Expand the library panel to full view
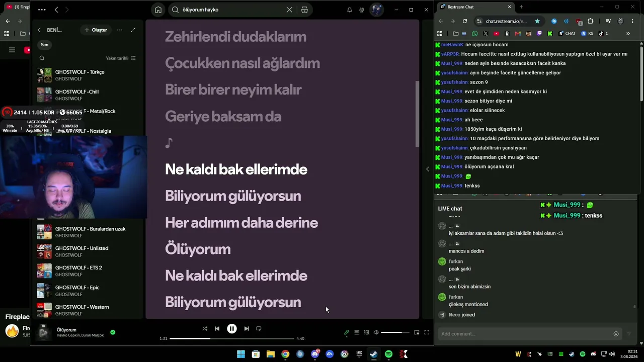The width and height of the screenshot is (644, 362). [x=133, y=30]
